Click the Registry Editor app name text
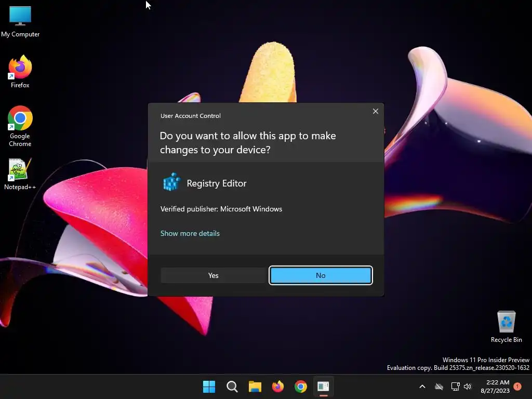 217,183
